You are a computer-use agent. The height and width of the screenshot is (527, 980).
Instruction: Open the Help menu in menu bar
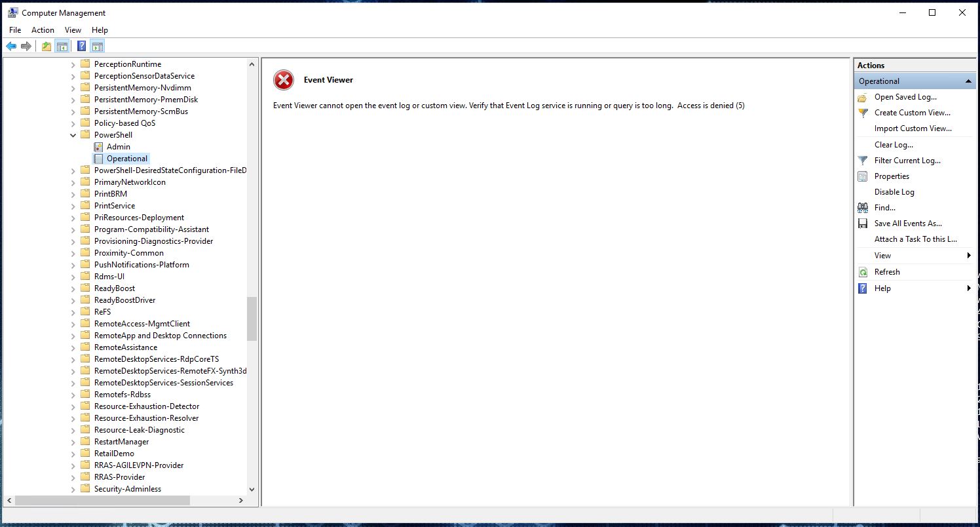pyautogui.click(x=100, y=30)
